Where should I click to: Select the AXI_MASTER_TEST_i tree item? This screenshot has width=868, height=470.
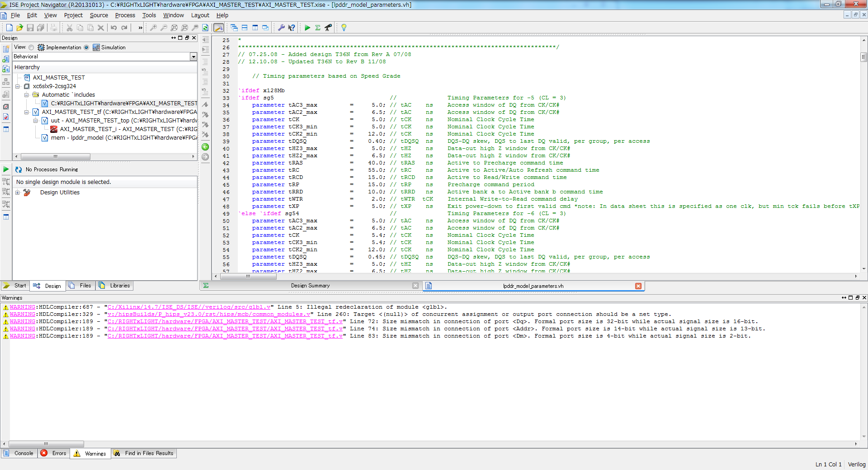[x=124, y=129]
